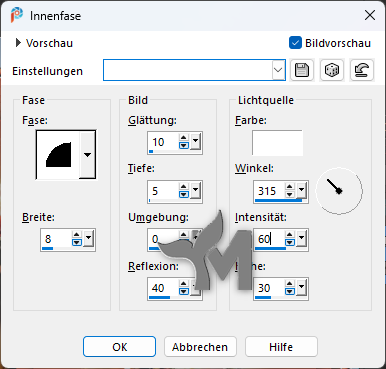Increase the Höhe value
This screenshot has height=369, width=386.
(290, 283)
